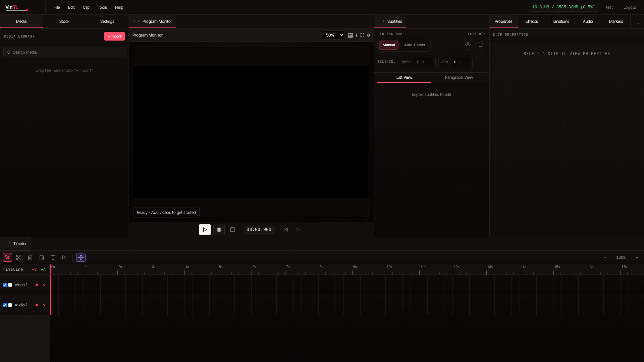Click the + Import button
The height and width of the screenshot is (362, 644).
(x=114, y=36)
